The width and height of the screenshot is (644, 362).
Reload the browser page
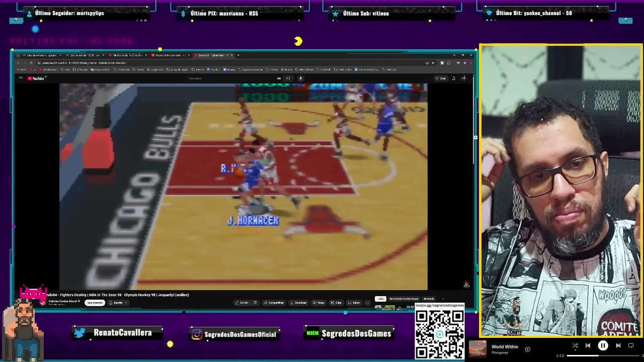(x=31, y=63)
